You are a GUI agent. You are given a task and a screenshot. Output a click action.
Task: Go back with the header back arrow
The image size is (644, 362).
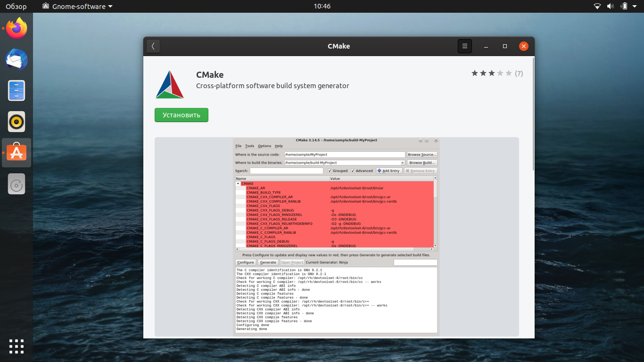coord(153,46)
